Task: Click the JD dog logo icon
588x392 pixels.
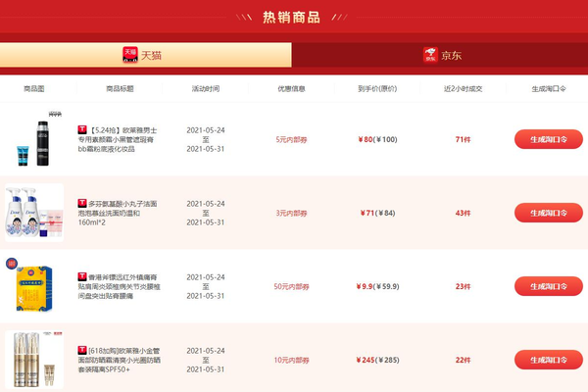Action: point(430,55)
